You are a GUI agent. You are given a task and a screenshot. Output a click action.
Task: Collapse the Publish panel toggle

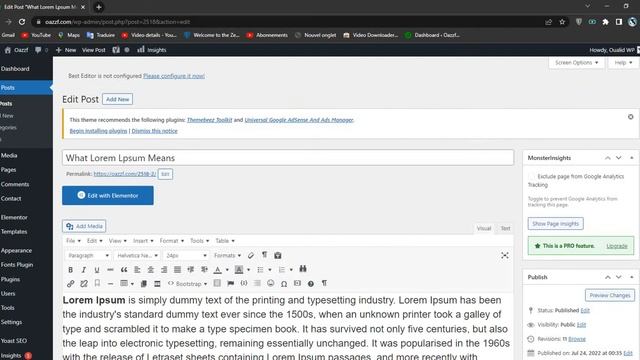tap(631, 277)
